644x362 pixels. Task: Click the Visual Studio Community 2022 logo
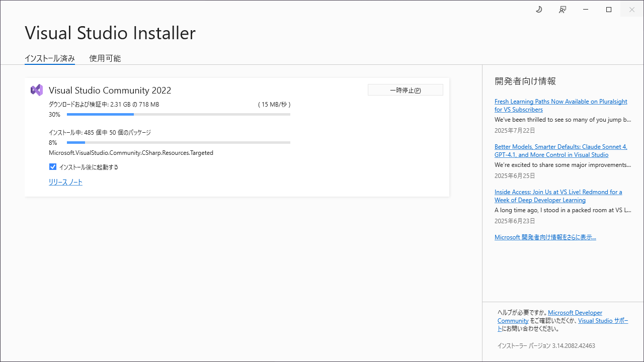pyautogui.click(x=36, y=90)
